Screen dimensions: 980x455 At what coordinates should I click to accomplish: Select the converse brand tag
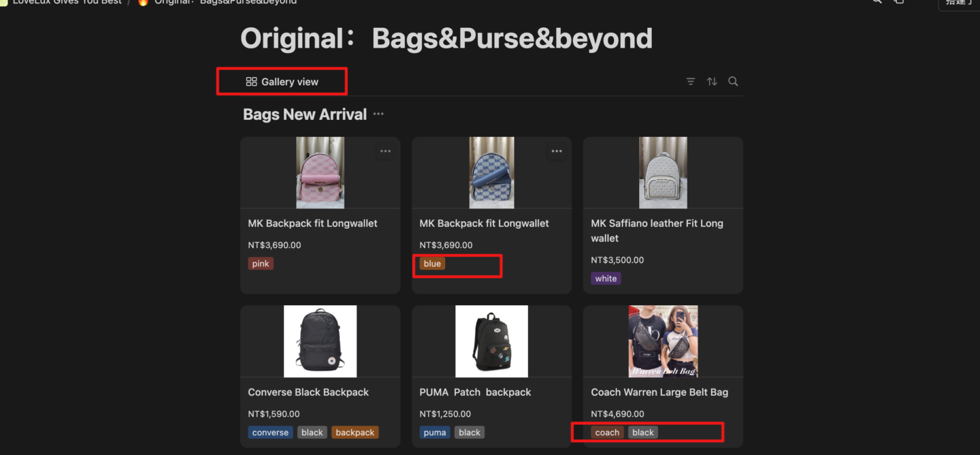pos(270,433)
